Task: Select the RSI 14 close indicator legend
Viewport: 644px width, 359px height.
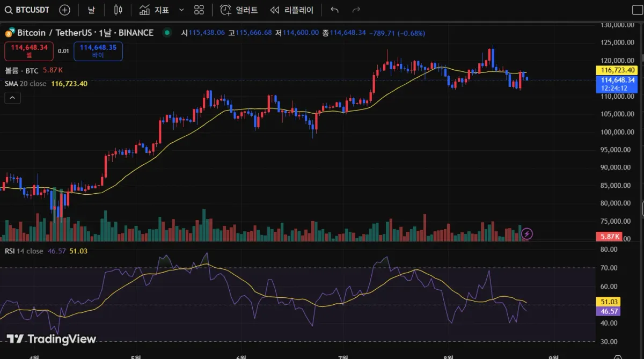Action: pyautogui.click(x=24, y=251)
